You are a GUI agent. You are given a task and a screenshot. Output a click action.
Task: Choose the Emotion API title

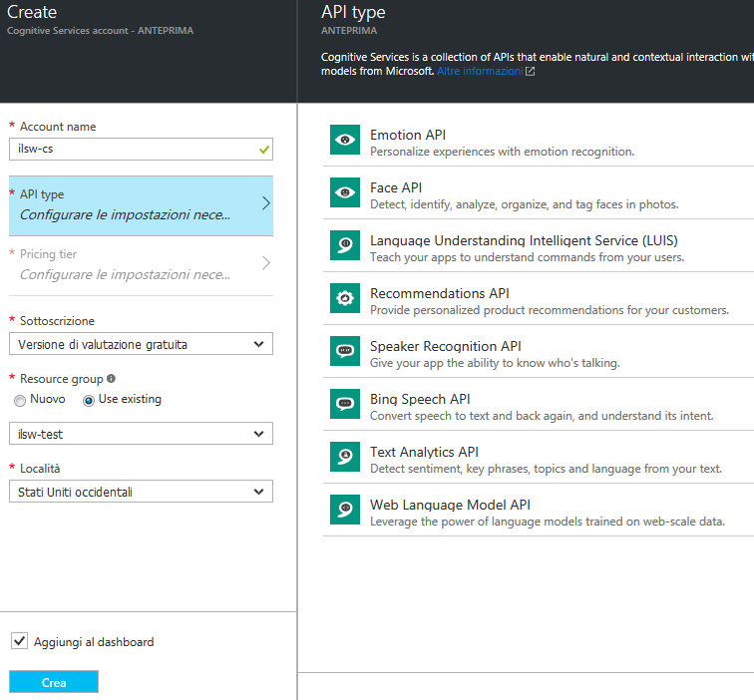pos(408,135)
